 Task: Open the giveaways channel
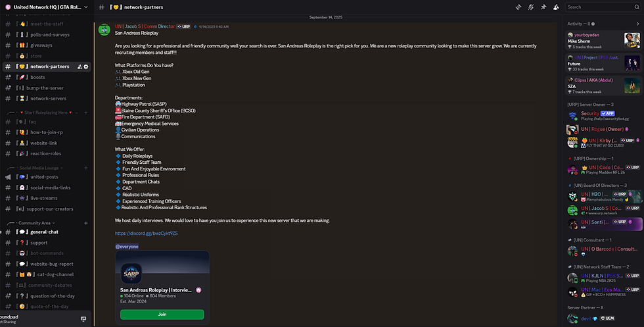[41, 45]
